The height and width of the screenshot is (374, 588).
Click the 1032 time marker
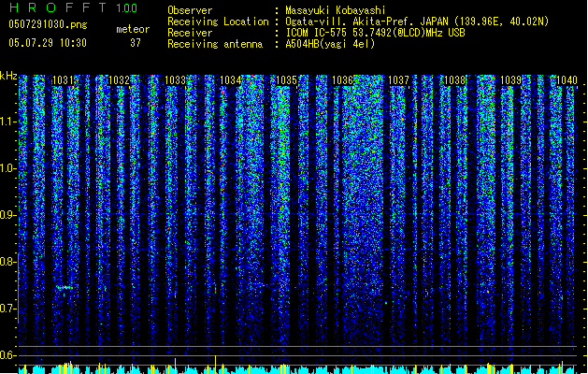(119, 80)
